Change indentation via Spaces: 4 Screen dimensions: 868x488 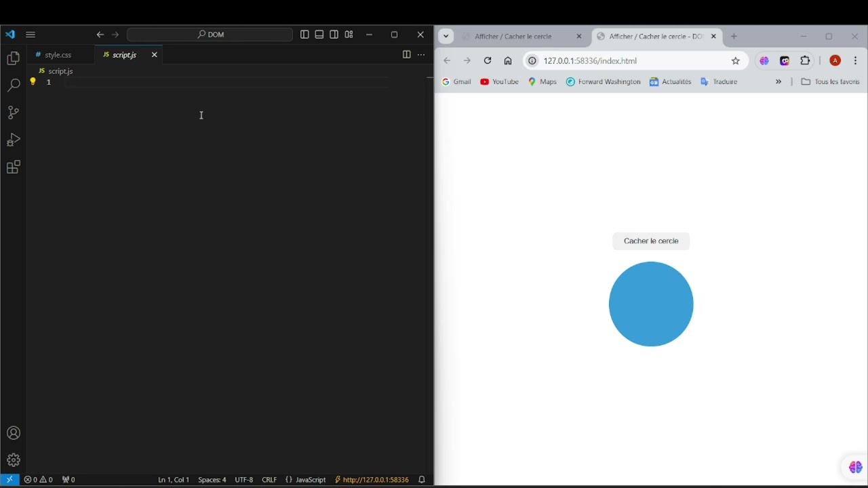click(x=212, y=480)
